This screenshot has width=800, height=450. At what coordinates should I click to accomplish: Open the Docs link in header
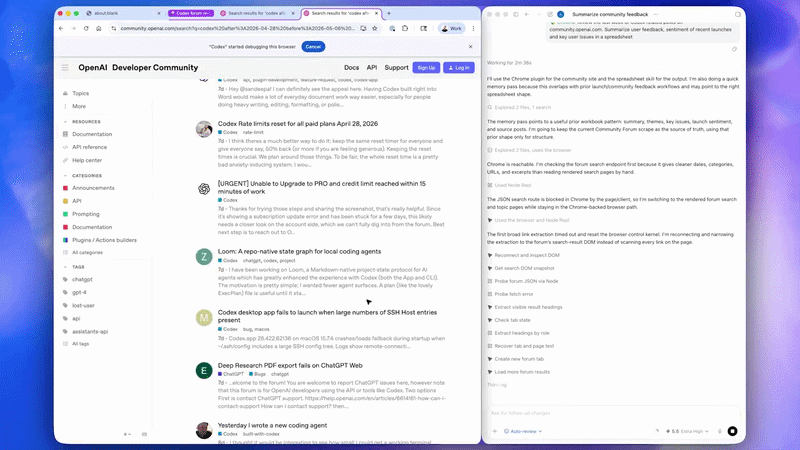point(351,67)
